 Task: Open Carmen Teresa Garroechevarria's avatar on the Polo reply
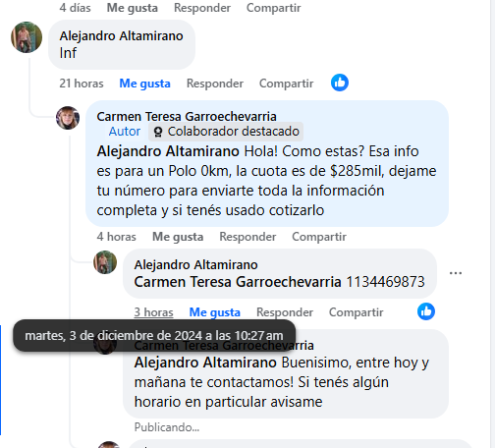(x=68, y=118)
